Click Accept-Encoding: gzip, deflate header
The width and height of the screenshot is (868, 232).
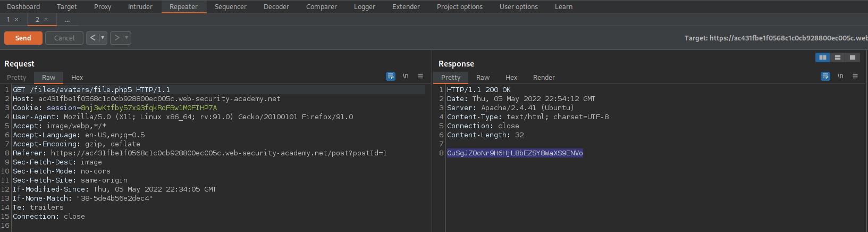coord(77,144)
